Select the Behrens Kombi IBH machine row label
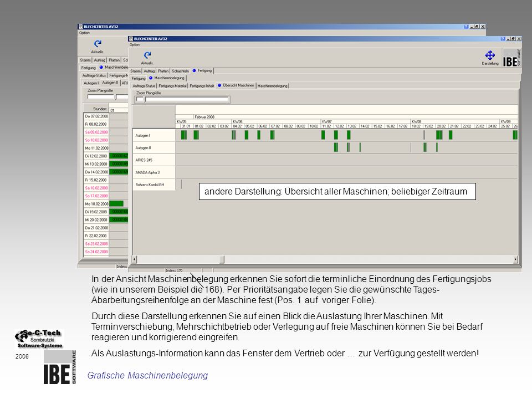532x399 pixels. point(154,185)
